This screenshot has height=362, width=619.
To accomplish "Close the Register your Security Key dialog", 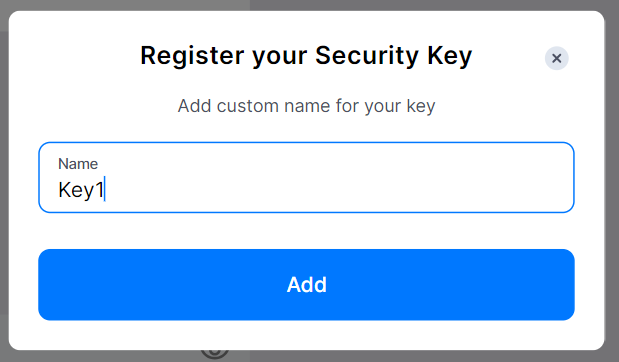I will [557, 58].
